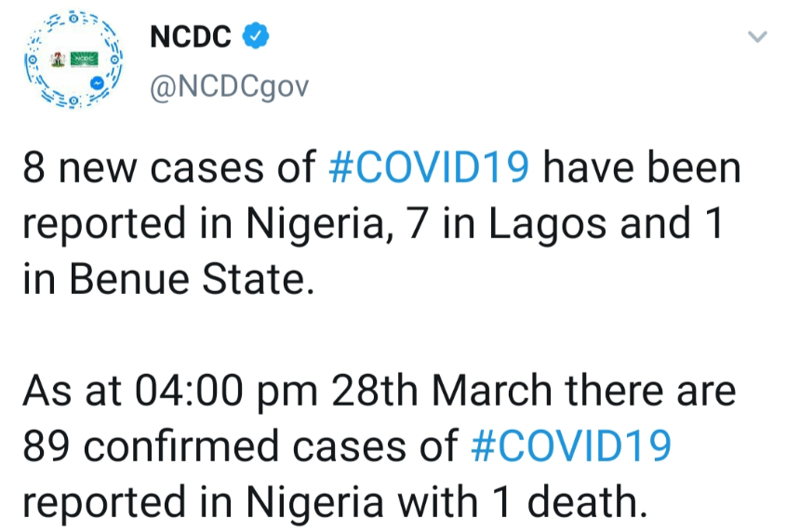
Task: Open the NCDC circular profile avatar
Action: pos(73,60)
